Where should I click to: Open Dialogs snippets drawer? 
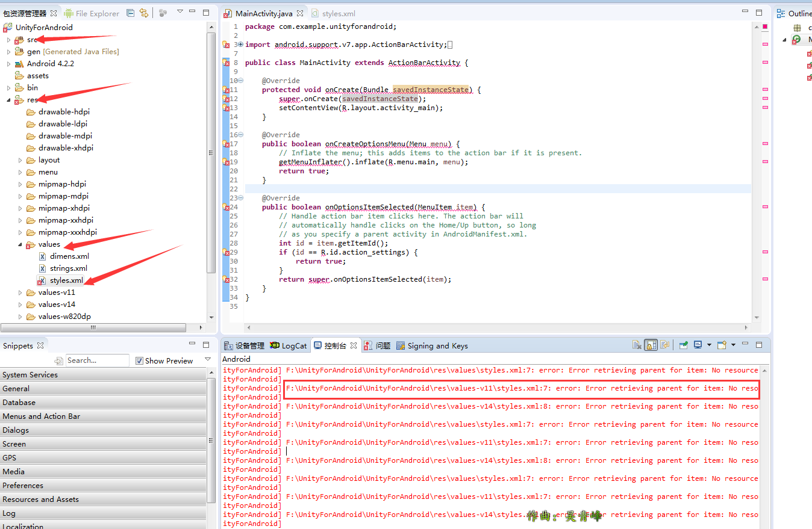tap(103, 430)
